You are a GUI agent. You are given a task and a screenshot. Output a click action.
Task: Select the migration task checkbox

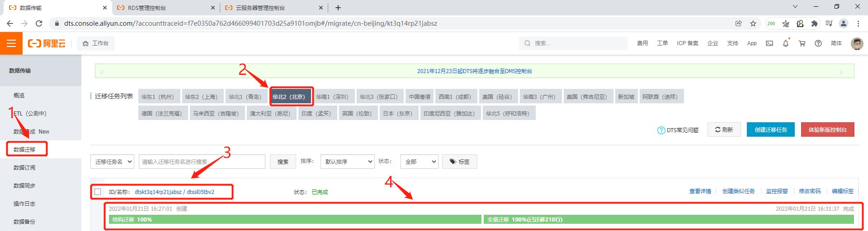[x=98, y=192]
